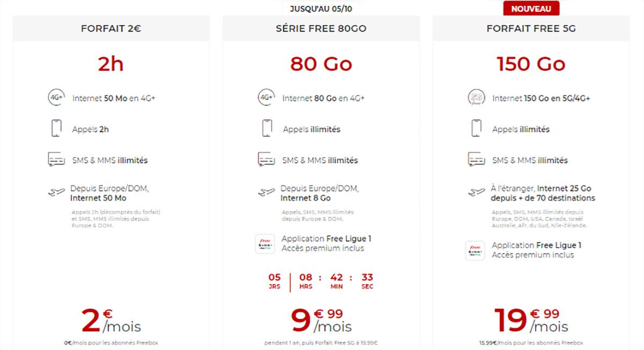Select the Série Free 80Go plan header
The width and height of the screenshot is (644, 350).
coord(321,29)
